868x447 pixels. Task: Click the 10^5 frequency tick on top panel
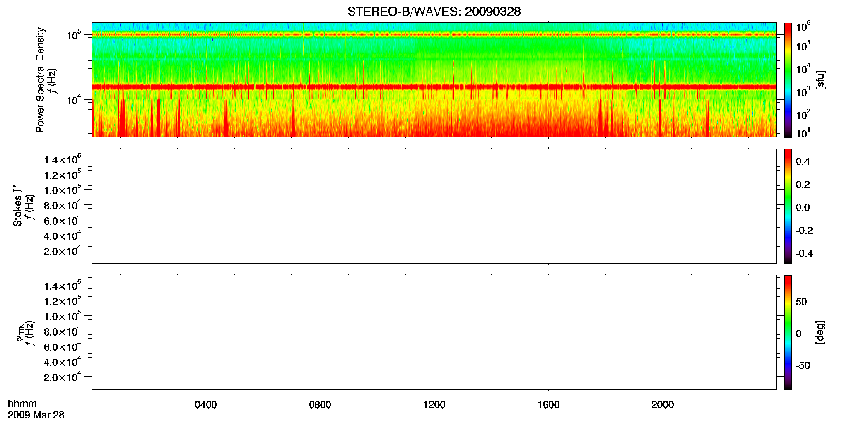click(74, 35)
